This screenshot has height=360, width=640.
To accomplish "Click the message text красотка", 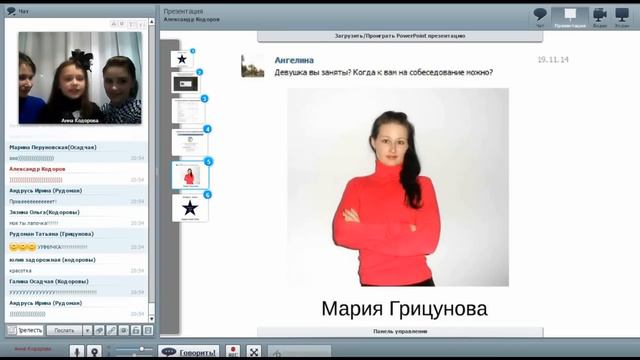I will [20, 271].
